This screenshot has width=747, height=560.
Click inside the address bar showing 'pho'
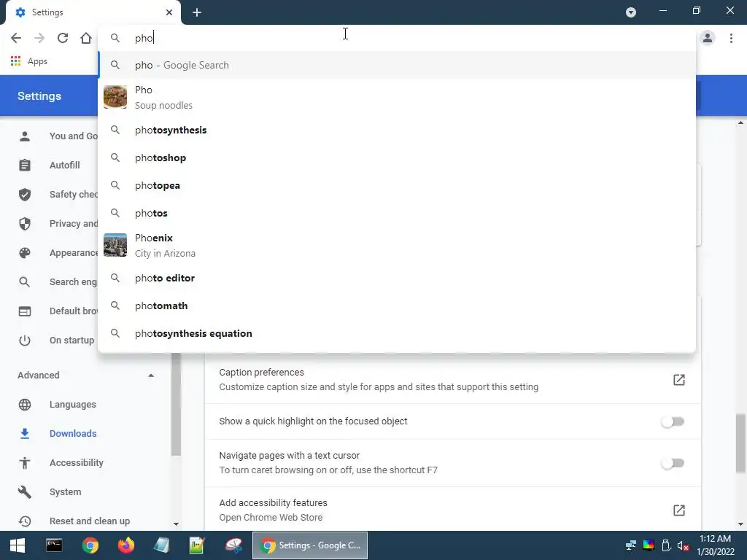click(396, 38)
